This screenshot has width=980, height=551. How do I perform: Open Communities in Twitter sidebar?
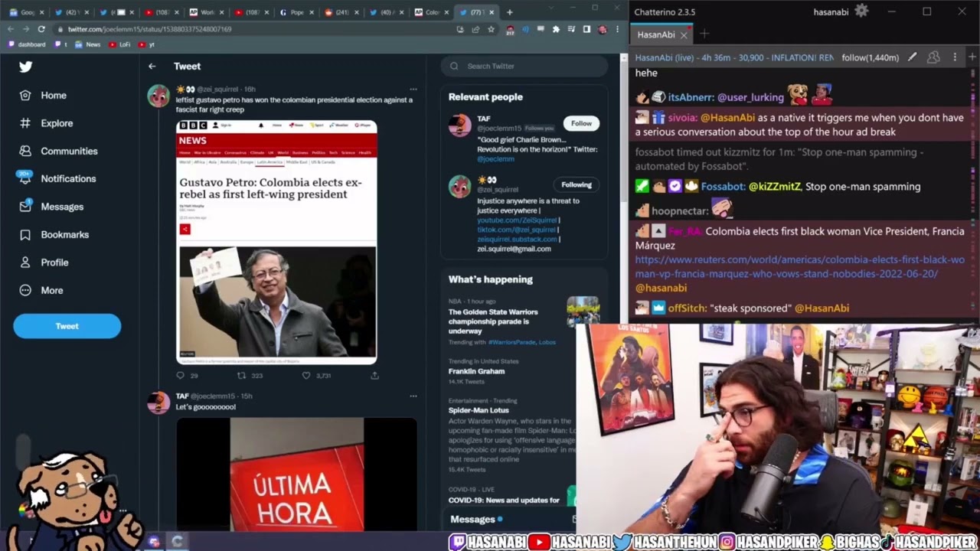[x=58, y=151]
